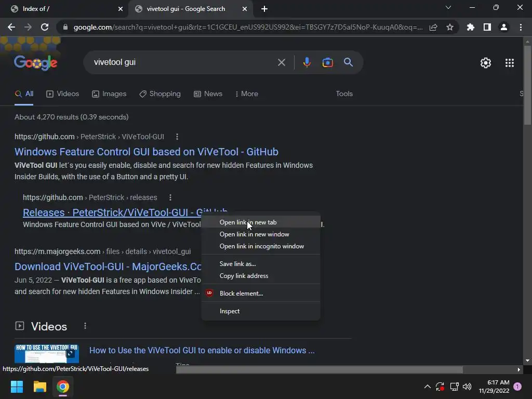Open Download ViVeTool-GUI MajorGeeks link

tap(108, 267)
